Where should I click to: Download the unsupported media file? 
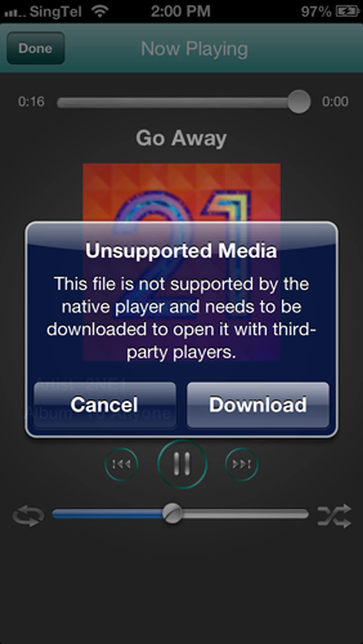(x=258, y=404)
